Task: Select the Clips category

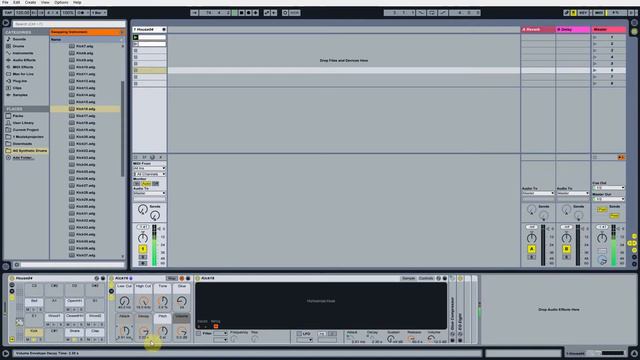Action: (17, 88)
